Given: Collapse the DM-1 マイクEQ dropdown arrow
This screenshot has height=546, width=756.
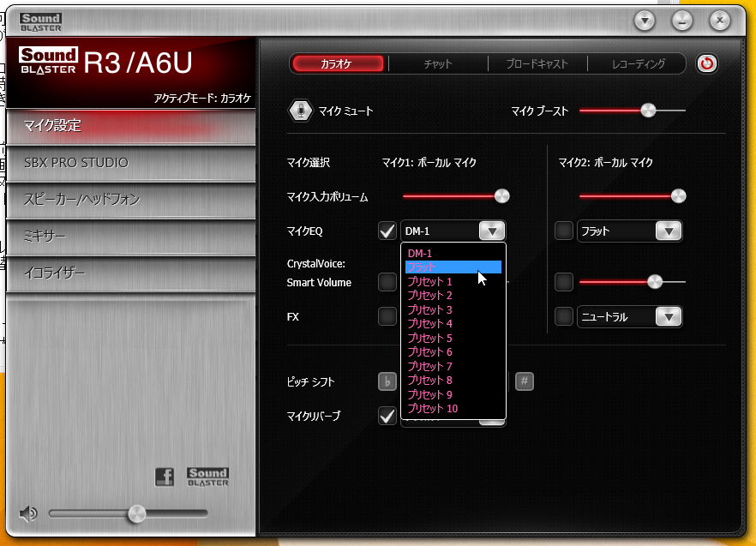Looking at the screenshot, I should (x=492, y=231).
